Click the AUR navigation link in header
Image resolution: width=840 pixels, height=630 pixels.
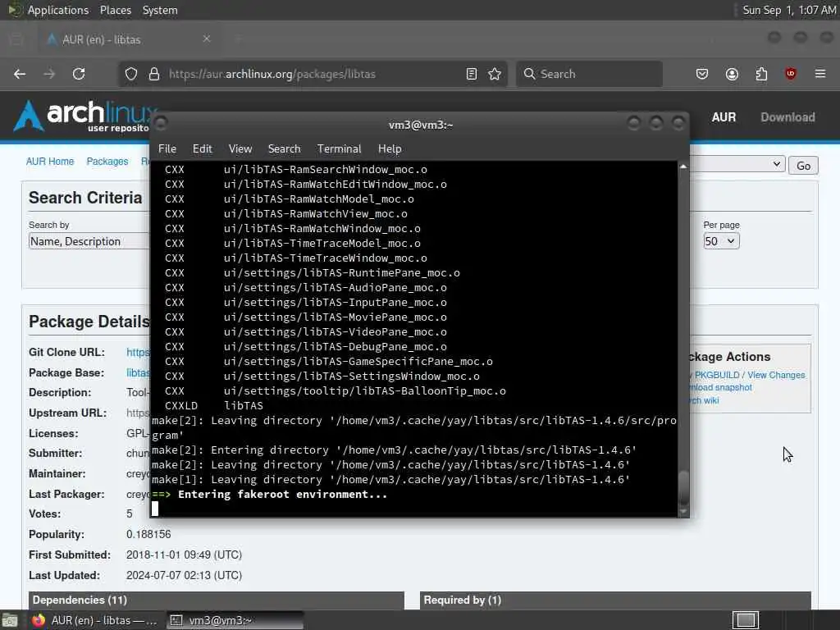pos(724,117)
